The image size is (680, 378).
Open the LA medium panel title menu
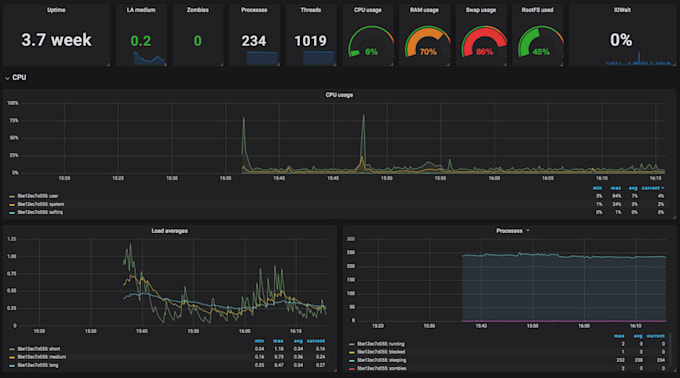click(x=141, y=10)
